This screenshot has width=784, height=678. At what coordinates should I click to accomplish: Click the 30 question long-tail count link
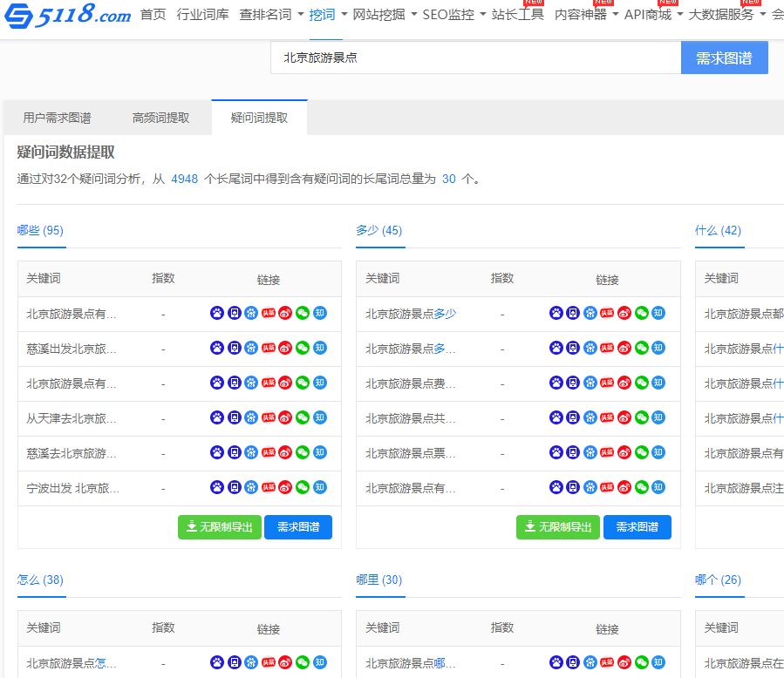pos(448,179)
